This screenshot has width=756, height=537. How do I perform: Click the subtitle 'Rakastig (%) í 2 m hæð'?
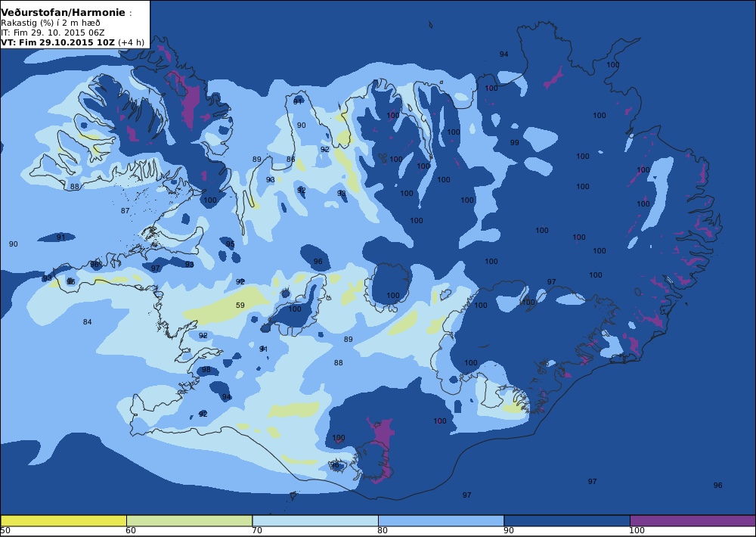pos(51,23)
